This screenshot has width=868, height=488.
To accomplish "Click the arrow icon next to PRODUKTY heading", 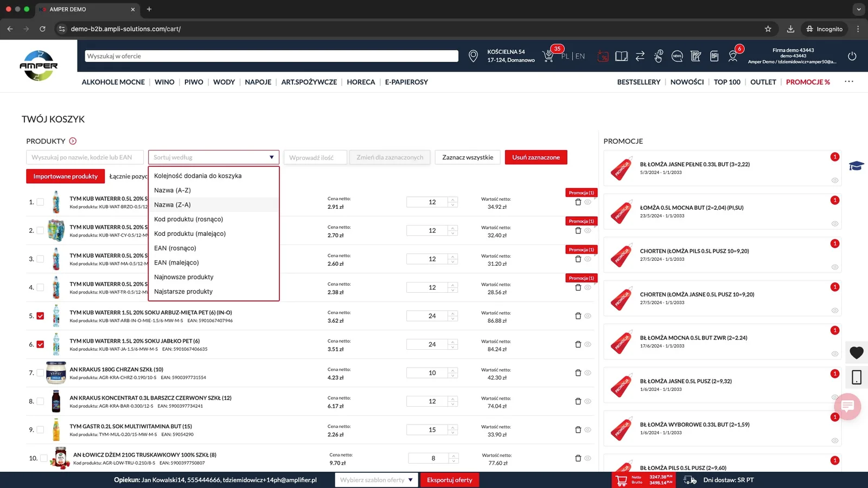I will pyautogui.click(x=73, y=141).
